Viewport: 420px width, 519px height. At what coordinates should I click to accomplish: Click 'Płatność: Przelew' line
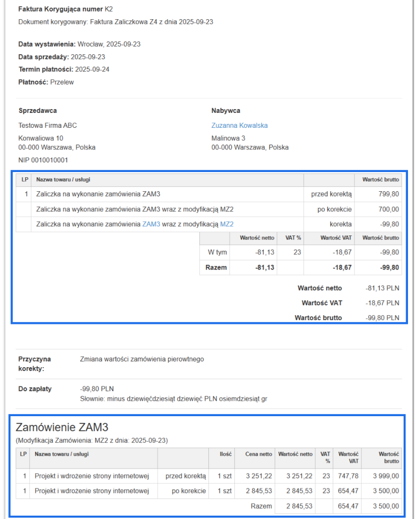(x=46, y=82)
